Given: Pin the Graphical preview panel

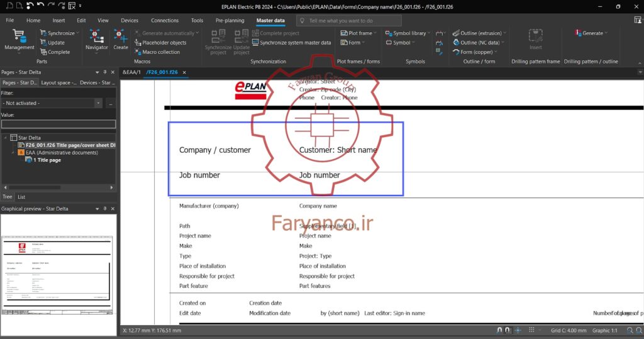Looking at the screenshot, I should click(x=105, y=209).
